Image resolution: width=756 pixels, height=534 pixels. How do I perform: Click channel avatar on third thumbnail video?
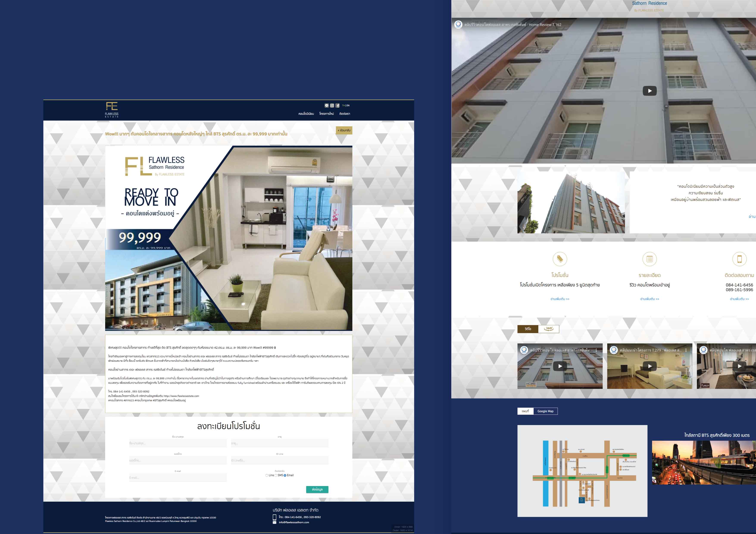[703, 350]
